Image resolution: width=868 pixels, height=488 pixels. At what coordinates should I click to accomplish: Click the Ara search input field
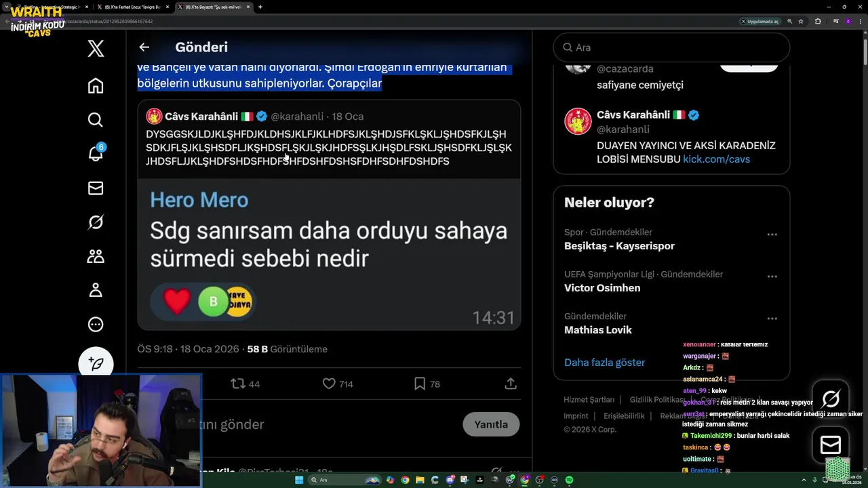671,47
